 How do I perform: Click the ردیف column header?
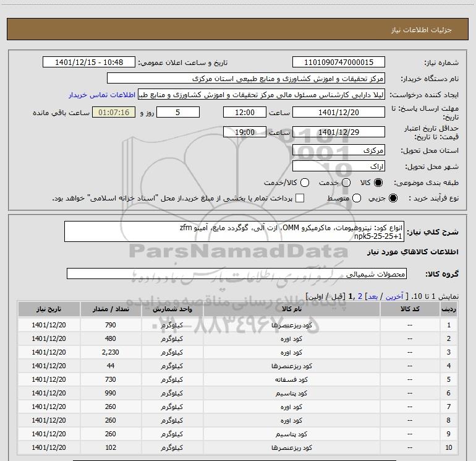(x=449, y=309)
